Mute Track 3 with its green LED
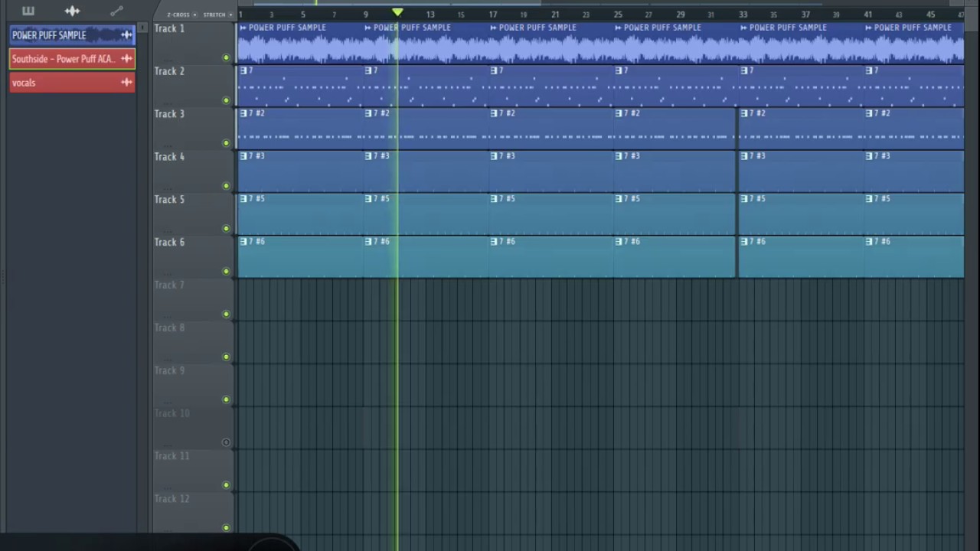This screenshot has height=551, width=980. (226, 143)
